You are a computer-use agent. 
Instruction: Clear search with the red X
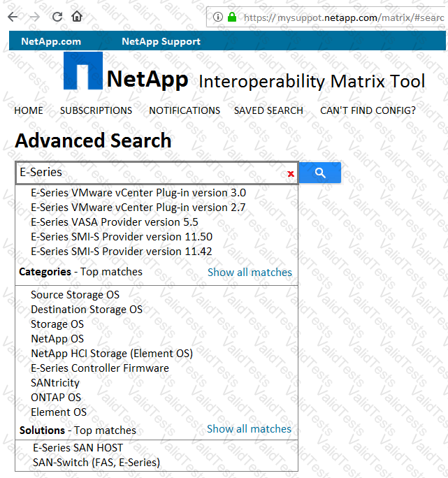tap(291, 173)
